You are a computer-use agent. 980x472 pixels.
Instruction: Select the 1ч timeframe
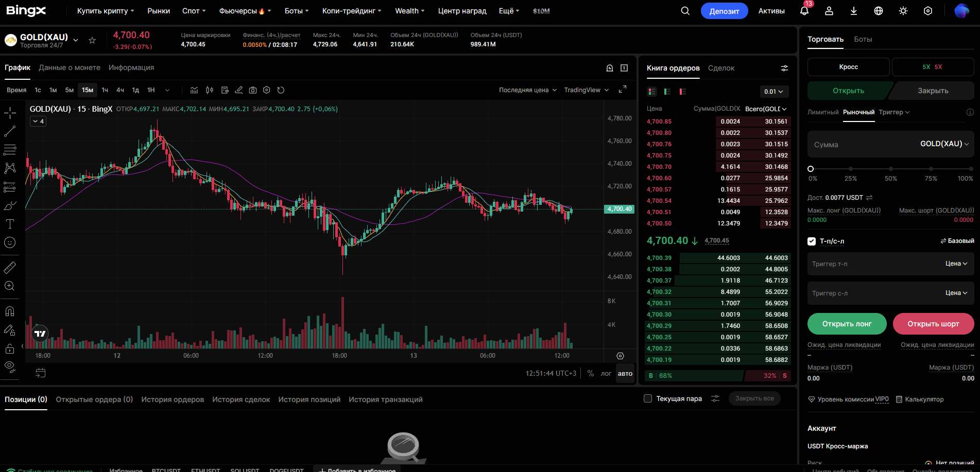click(105, 90)
